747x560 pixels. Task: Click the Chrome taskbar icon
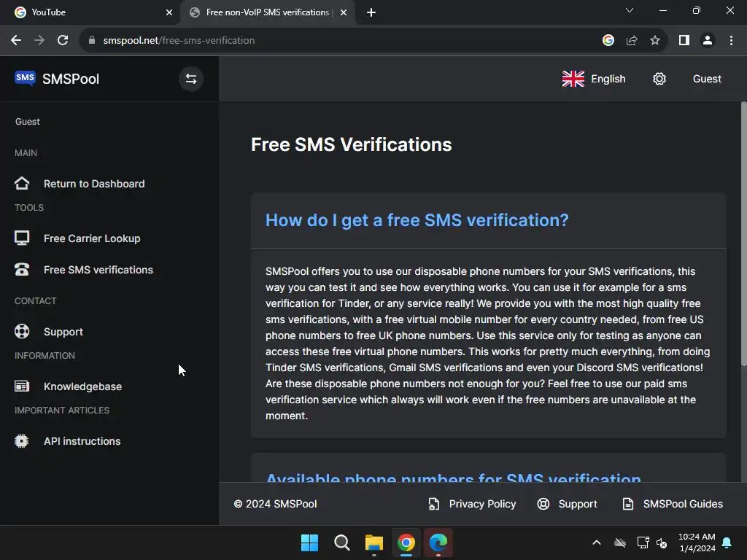point(406,542)
